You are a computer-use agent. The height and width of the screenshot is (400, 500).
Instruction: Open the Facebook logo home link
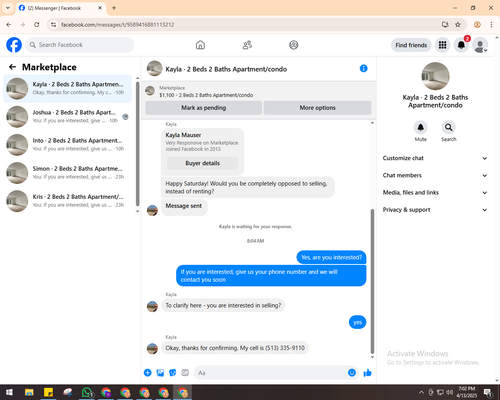click(14, 45)
